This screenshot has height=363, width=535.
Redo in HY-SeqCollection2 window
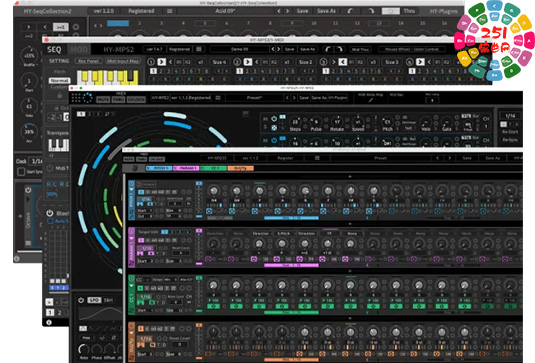coord(371,11)
